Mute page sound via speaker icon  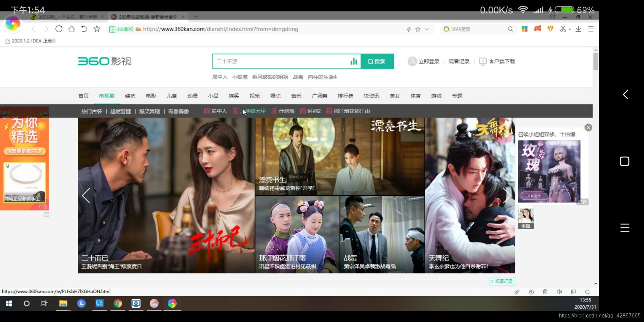pos(559,292)
